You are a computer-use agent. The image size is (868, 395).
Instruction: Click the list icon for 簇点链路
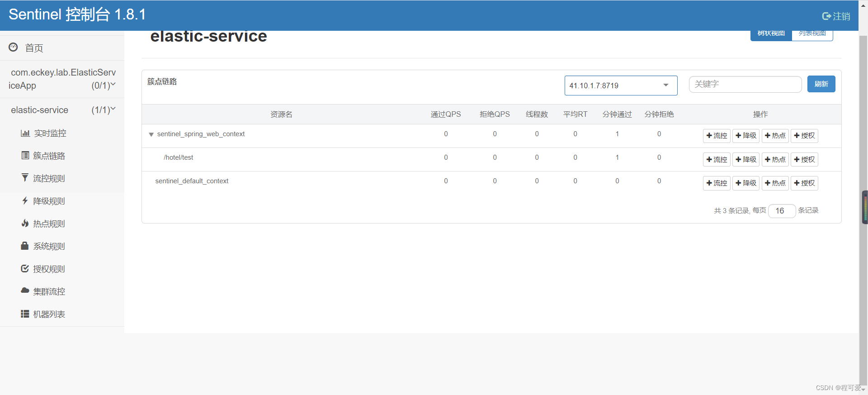pyautogui.click(x=25, y=155)
